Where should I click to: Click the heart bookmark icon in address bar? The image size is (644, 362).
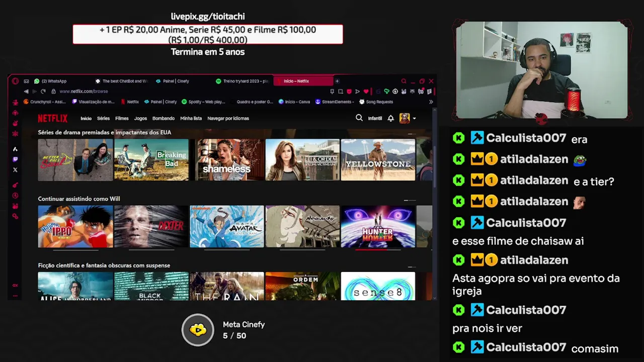366,92
